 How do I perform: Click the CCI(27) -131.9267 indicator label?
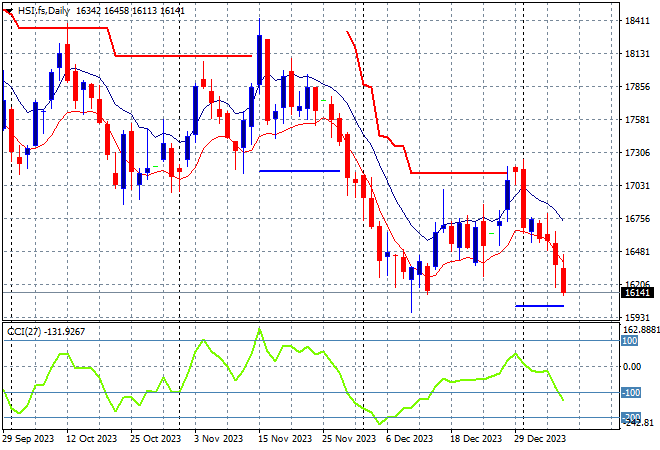[46, 332]
